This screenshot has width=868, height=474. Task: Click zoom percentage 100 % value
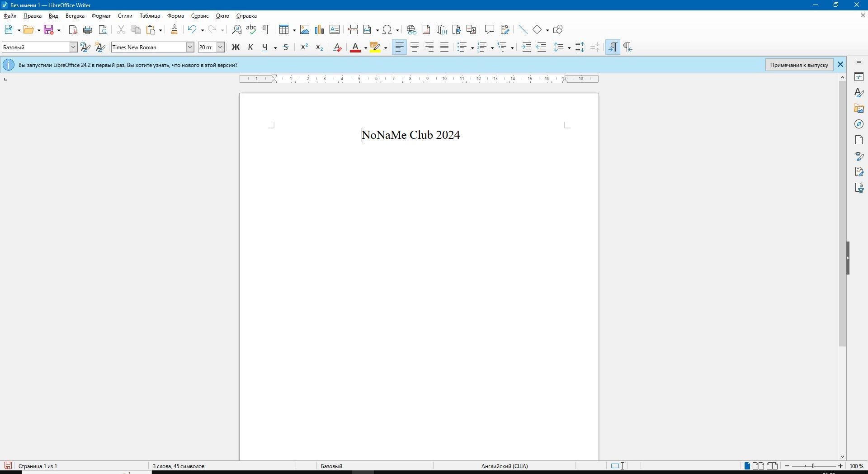click(x=856, y=466)
